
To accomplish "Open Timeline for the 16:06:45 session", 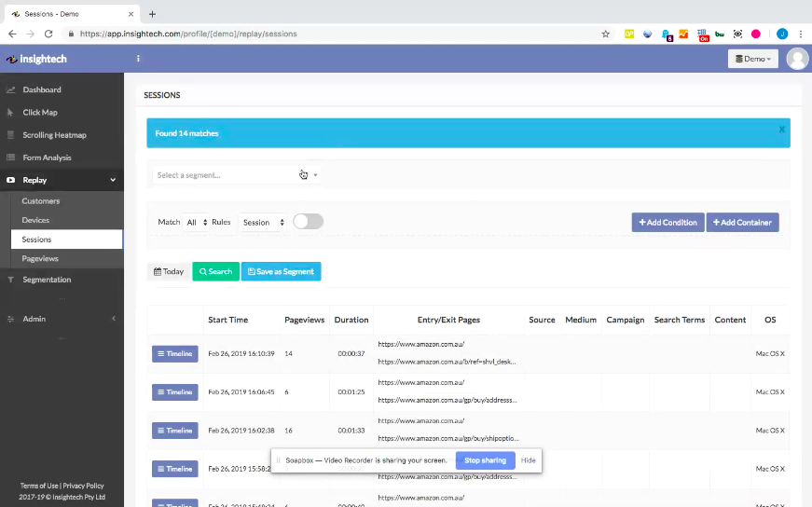I will 175,392.
